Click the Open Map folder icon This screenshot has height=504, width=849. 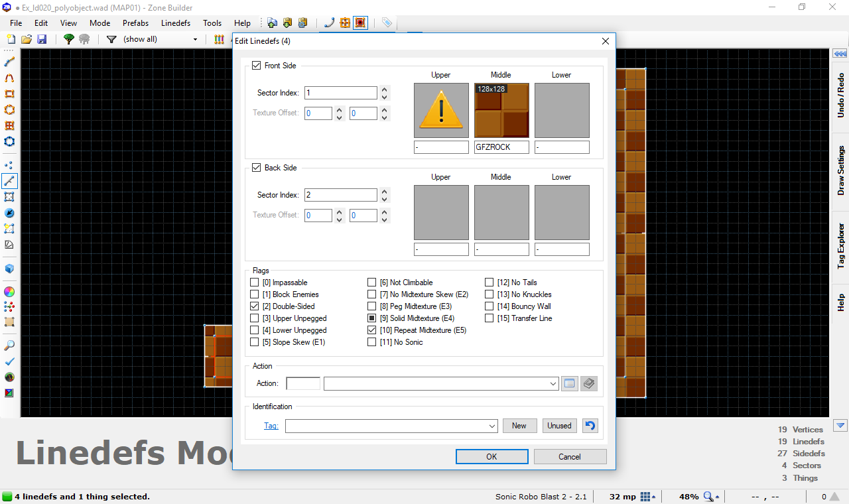point(27,40)
